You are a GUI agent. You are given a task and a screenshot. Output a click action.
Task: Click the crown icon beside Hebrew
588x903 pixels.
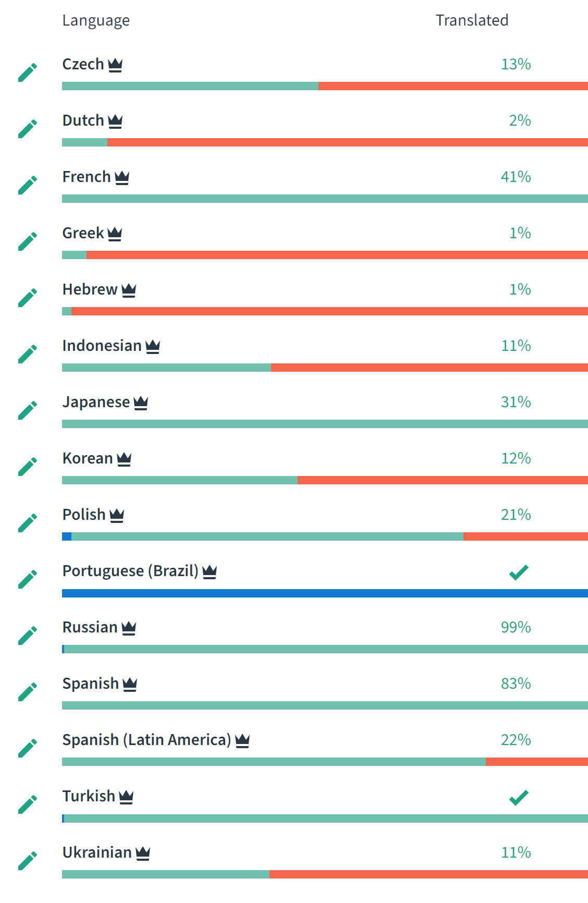pos(129,290)
